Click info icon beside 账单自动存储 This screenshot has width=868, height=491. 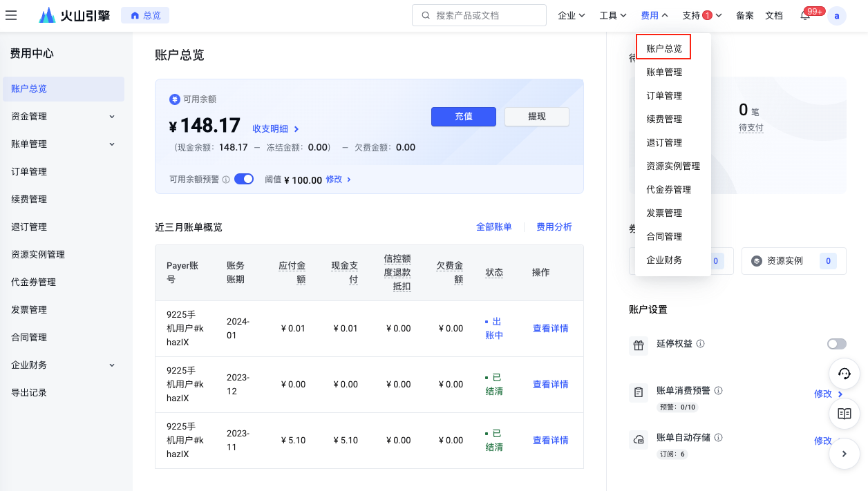719,438
